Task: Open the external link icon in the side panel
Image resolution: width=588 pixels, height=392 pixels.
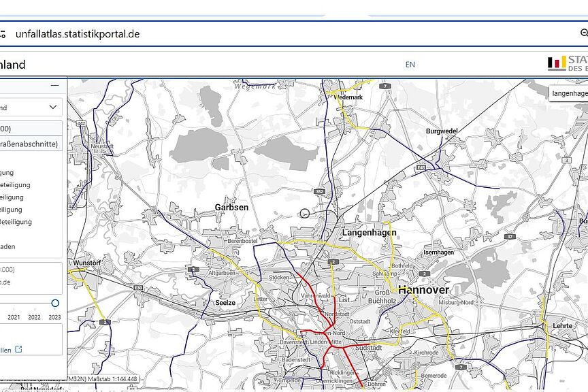Action: point(18,349)
